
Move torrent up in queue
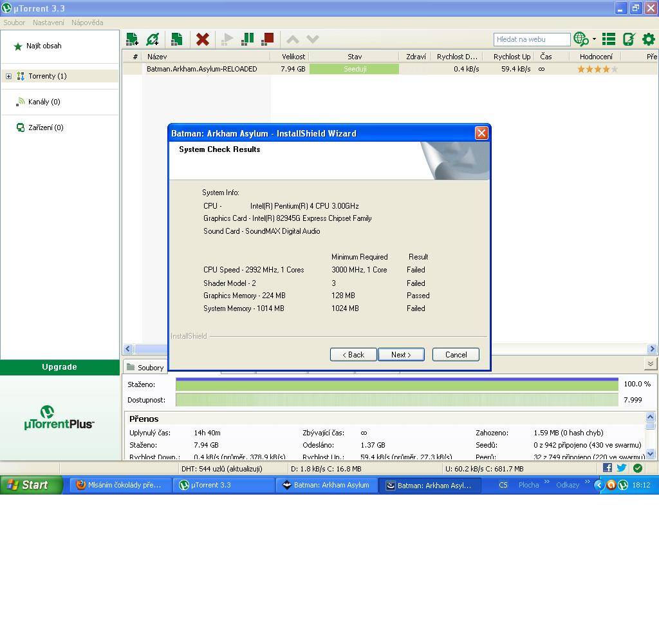(x=293, y=39)
